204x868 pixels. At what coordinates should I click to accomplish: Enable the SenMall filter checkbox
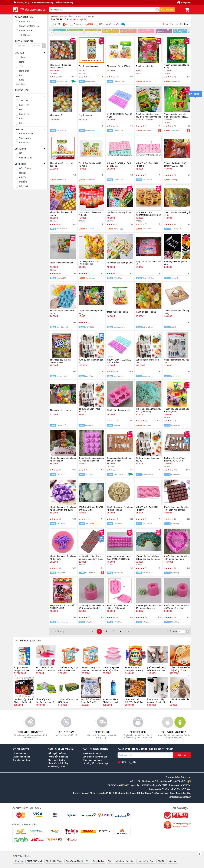52,24
